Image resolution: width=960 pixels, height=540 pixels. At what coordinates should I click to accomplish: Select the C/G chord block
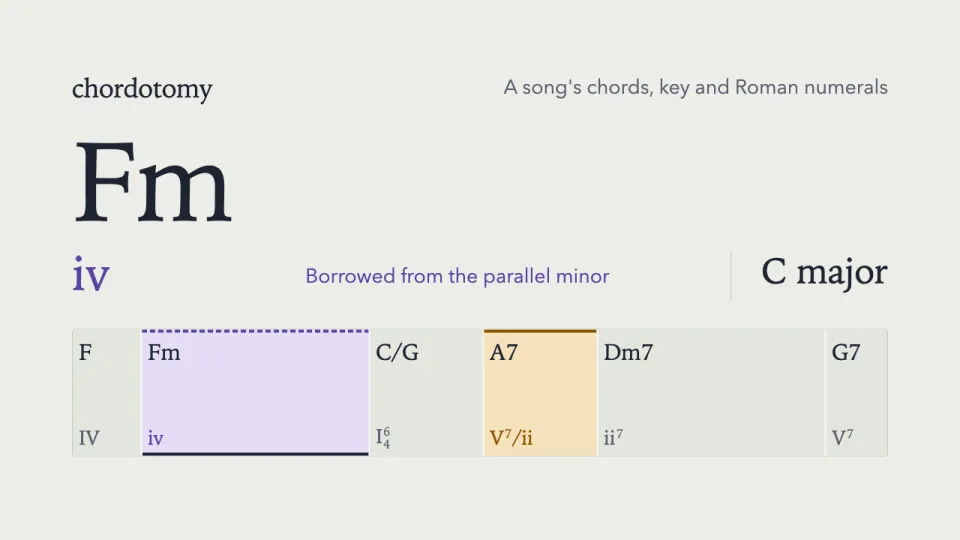[426, 392]
